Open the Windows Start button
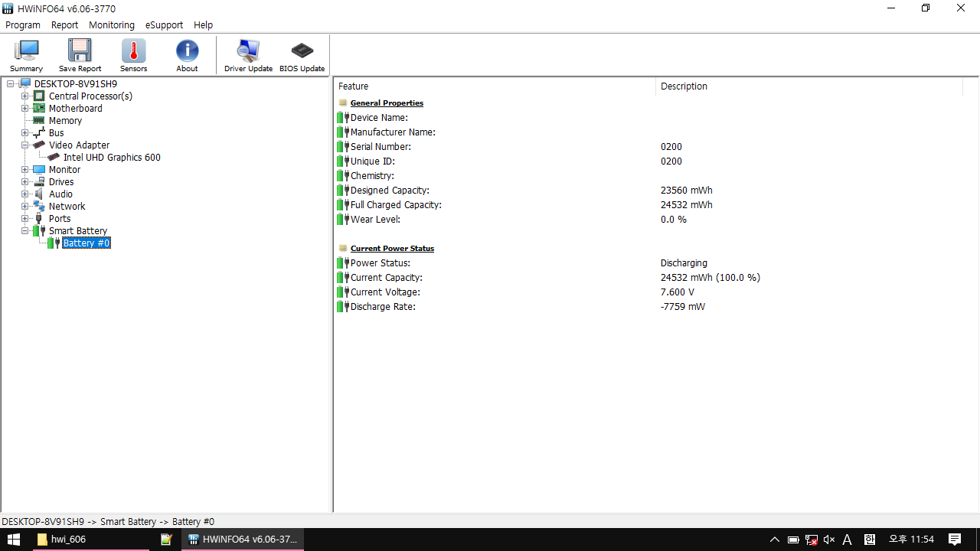The image size is (980, 551). click(14, 540)
